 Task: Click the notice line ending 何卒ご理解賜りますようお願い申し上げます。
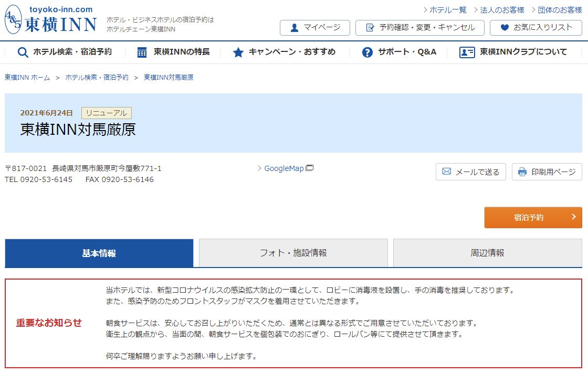pyautogui.click(x=182, y=356)
